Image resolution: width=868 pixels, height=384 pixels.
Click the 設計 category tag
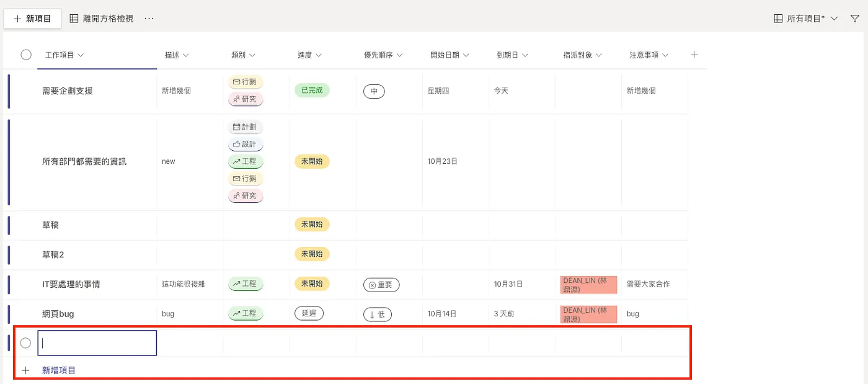tap(246, 145)
